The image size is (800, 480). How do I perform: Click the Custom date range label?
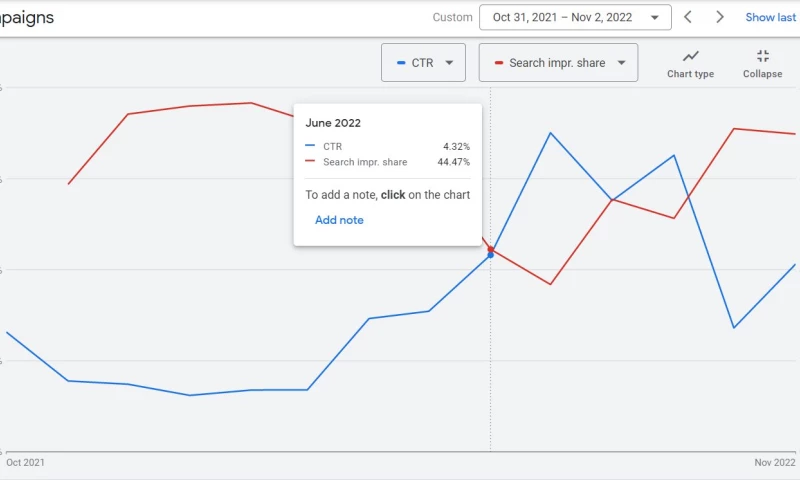(452, 17)
